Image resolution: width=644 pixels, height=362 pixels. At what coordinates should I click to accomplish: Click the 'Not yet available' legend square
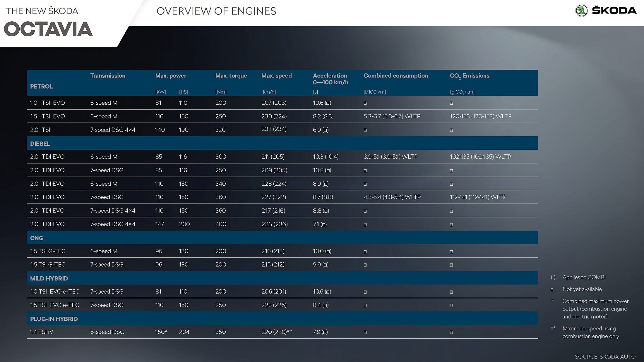pyautogui.click(x=552, y=290)
